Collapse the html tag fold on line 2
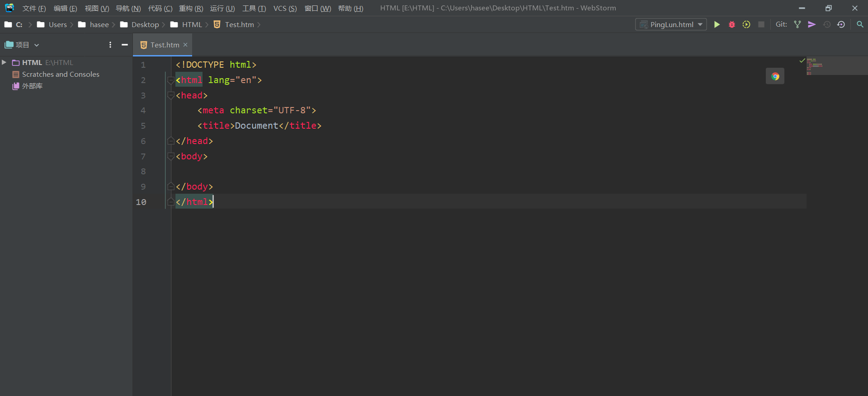This screenshot has height=396, width=868. [x=171, y=80]
